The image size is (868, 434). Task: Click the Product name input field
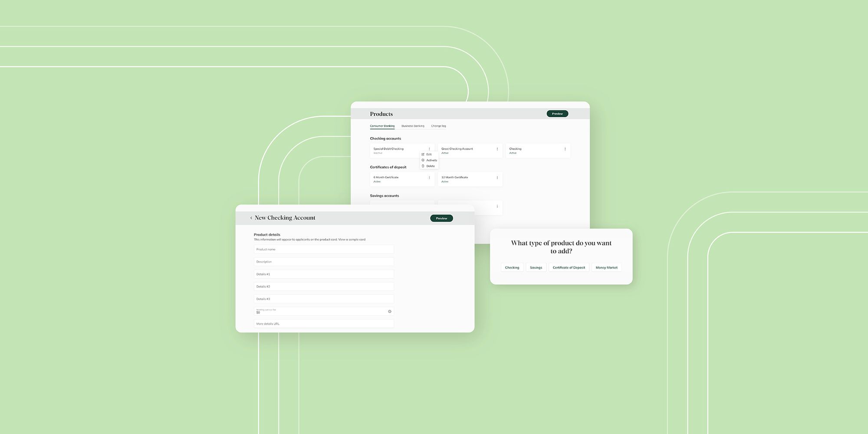(x=323, y=249)
